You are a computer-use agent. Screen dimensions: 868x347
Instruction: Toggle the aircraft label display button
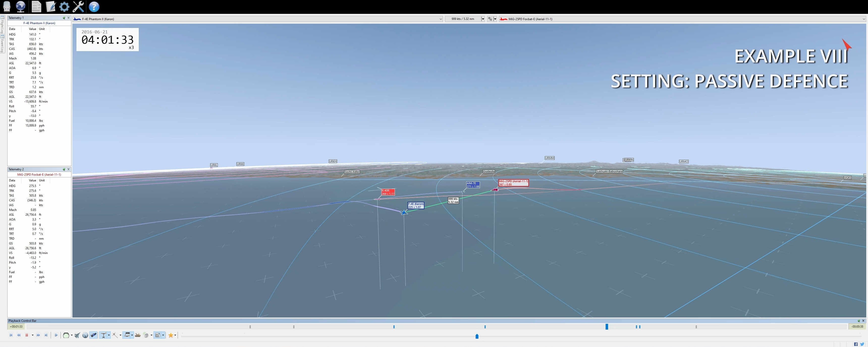click(x=127, y=335)
